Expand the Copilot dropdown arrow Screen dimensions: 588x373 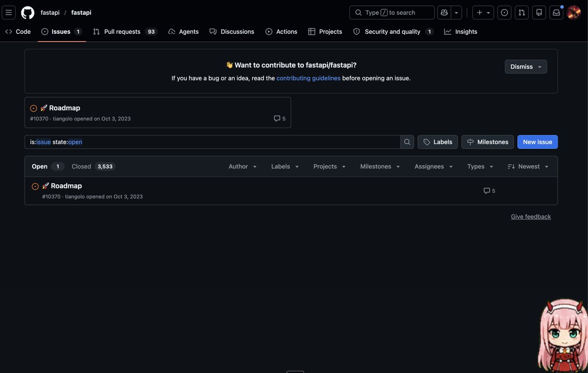(x=456, y=13)
